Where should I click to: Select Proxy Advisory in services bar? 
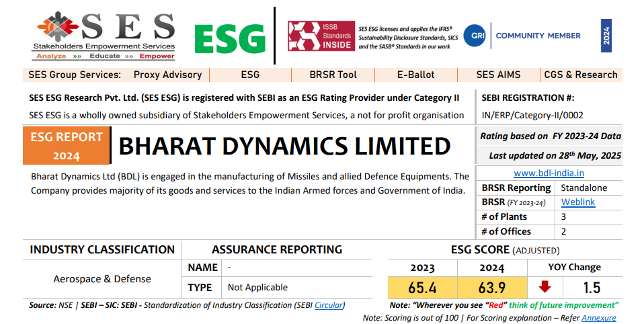[167, 75]
